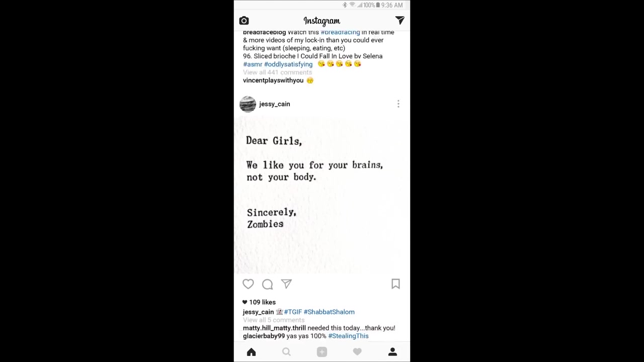Open the three-dot post options menu
This screenshot has width=644, height=362.
click(398, 104)
